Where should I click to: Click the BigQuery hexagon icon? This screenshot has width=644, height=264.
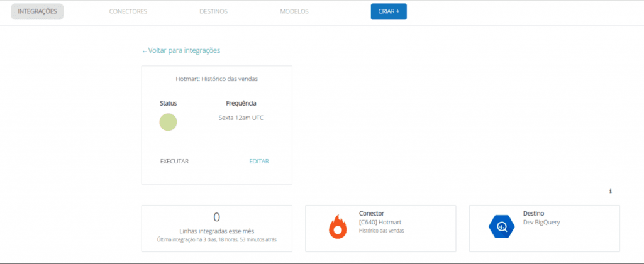[502, 226]
